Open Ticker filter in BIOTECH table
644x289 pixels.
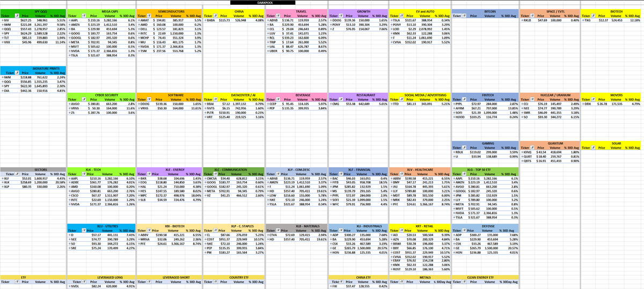(x=594, y=17)
